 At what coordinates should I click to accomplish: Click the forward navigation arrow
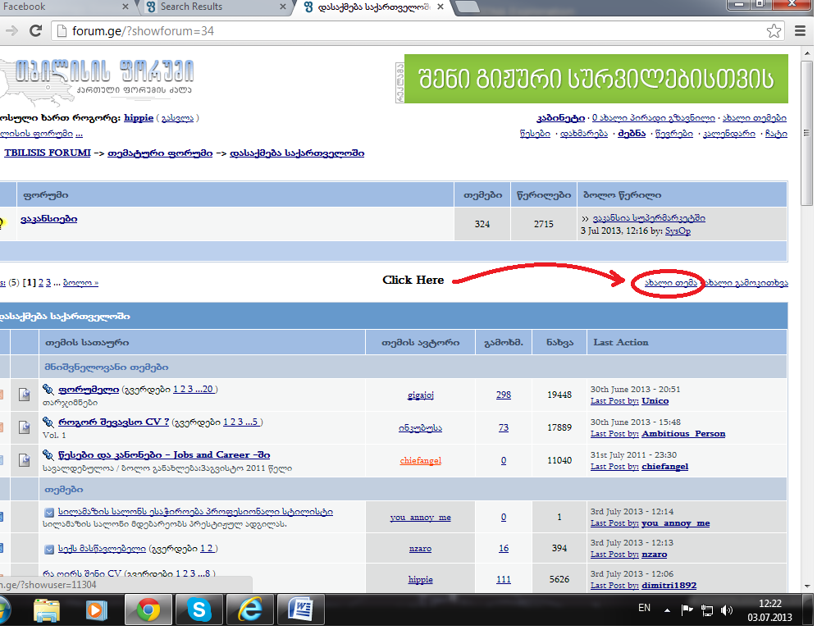pos(11,31)
